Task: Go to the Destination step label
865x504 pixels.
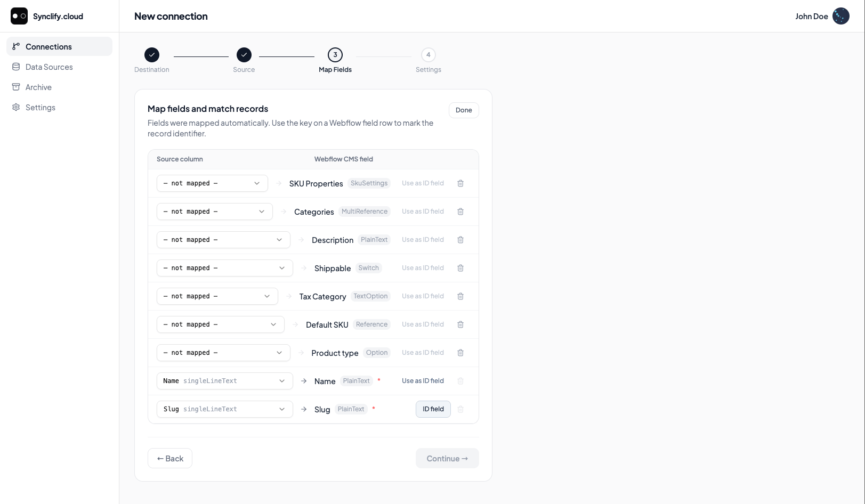Action: [x=152, y=70]
